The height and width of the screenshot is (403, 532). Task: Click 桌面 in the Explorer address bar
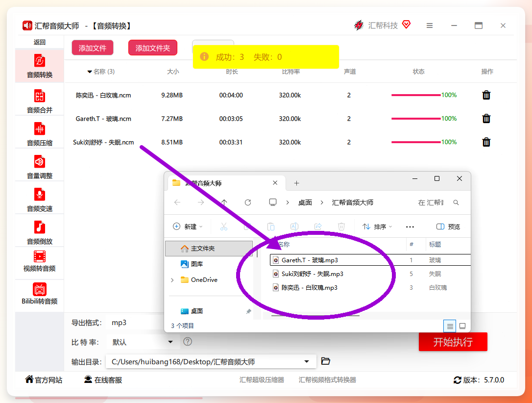pyautogui.click(x=305, y=202)
